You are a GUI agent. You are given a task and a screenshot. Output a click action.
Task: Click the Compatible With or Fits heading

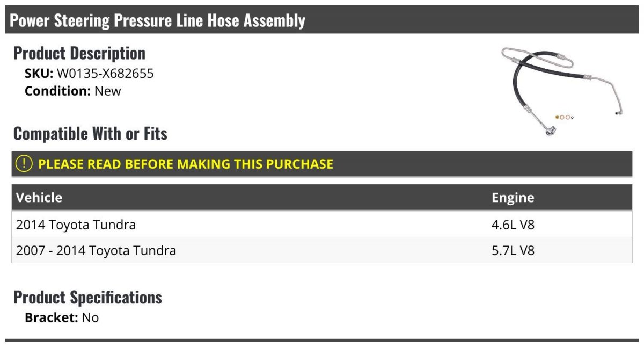(x=90, y=133)
